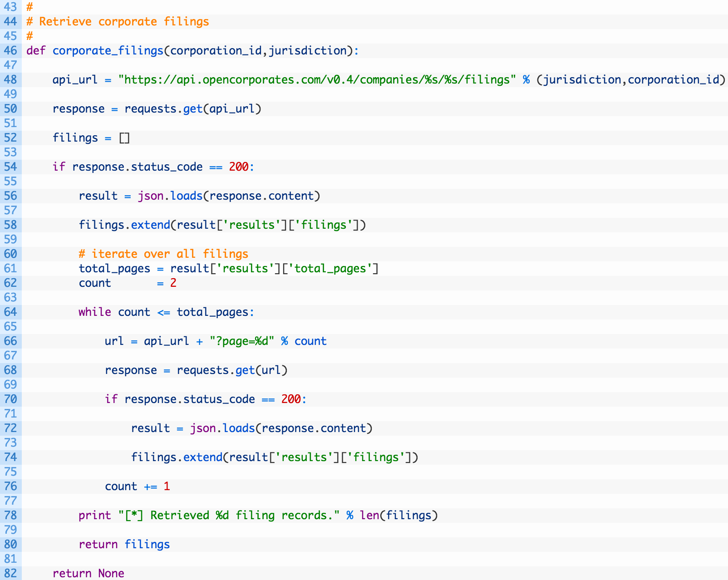Viewport: 728px width, 580px height.
Task: Click the function name corporate_filings
Action: (108, 50)
